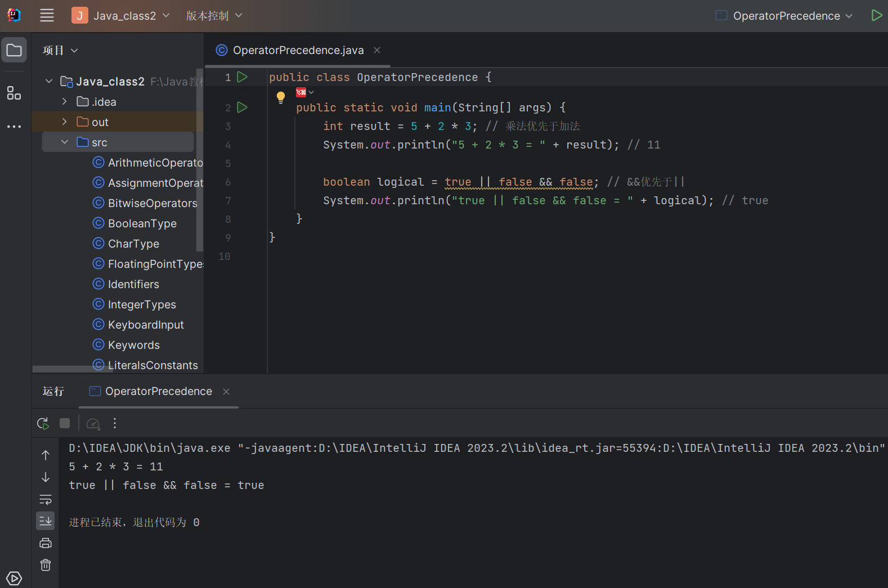Click the red AI assistant inline icon
Screen dimensions: 888x588
point(301,92)
